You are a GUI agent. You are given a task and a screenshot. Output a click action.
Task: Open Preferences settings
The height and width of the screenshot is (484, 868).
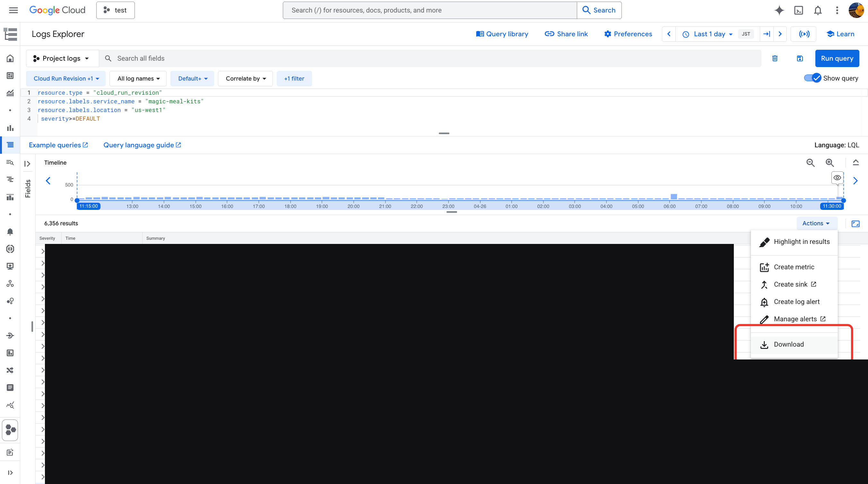click(628, 34)
